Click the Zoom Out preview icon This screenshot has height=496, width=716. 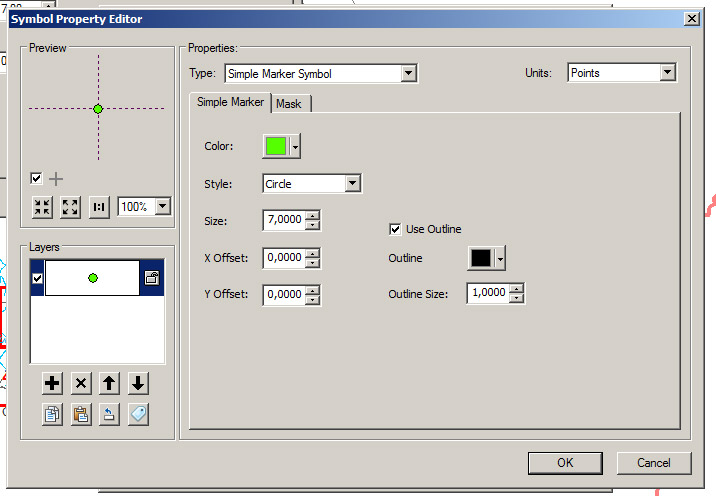(x=70, y=207)
